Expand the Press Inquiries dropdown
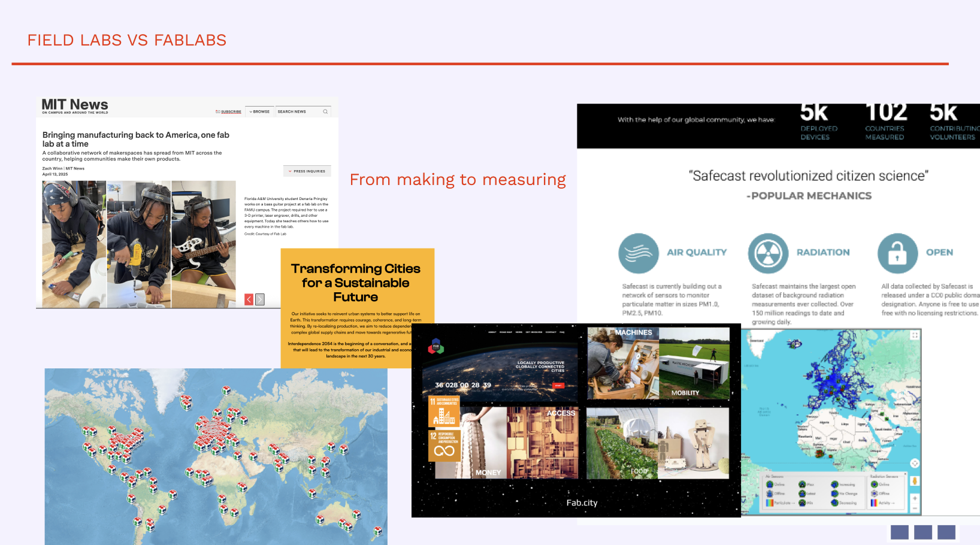The width and height of the screenshot is (980, 545). point(307,171)
